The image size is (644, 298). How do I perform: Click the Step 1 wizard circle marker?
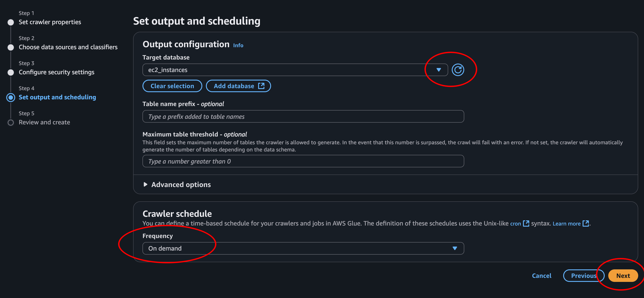[x=11, y=22]
